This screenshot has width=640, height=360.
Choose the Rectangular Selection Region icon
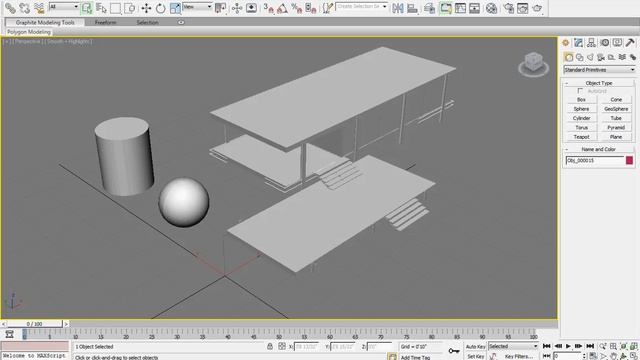115,8
